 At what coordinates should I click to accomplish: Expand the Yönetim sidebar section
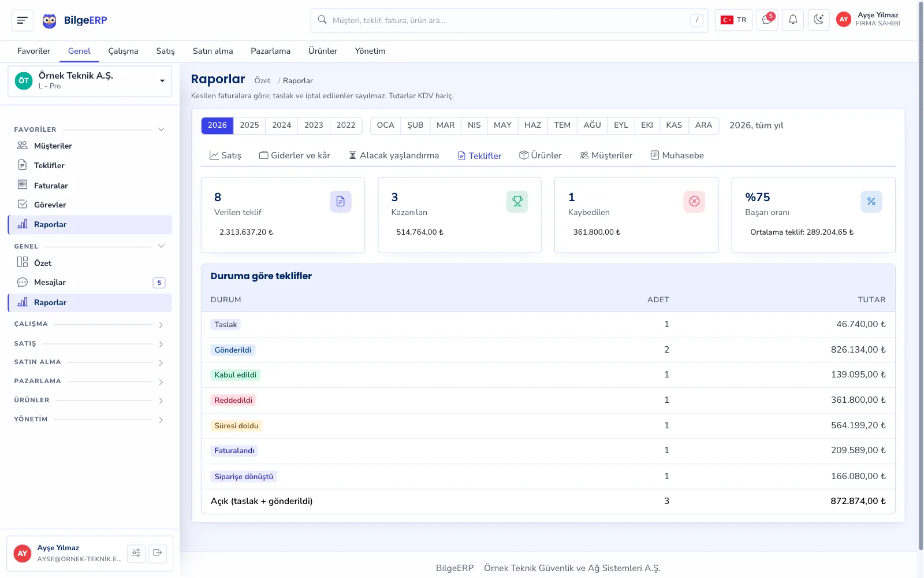pyautogui.click(x=90, y=419)
